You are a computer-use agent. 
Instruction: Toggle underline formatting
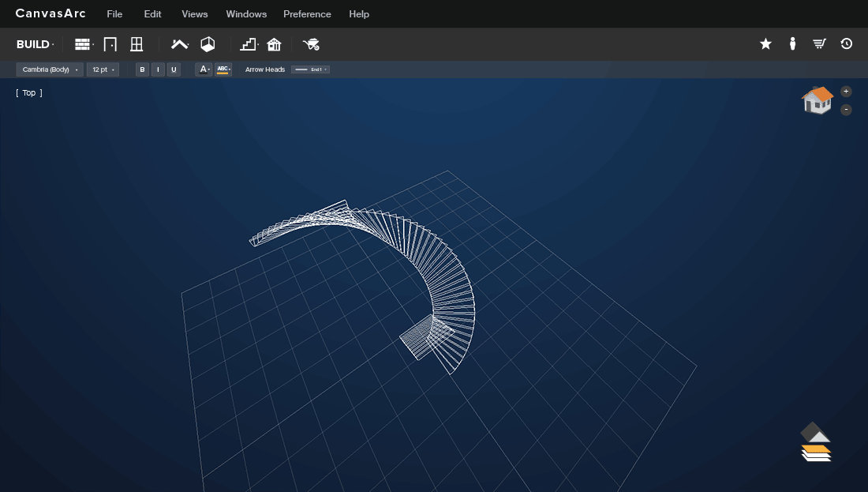[174, 69]
